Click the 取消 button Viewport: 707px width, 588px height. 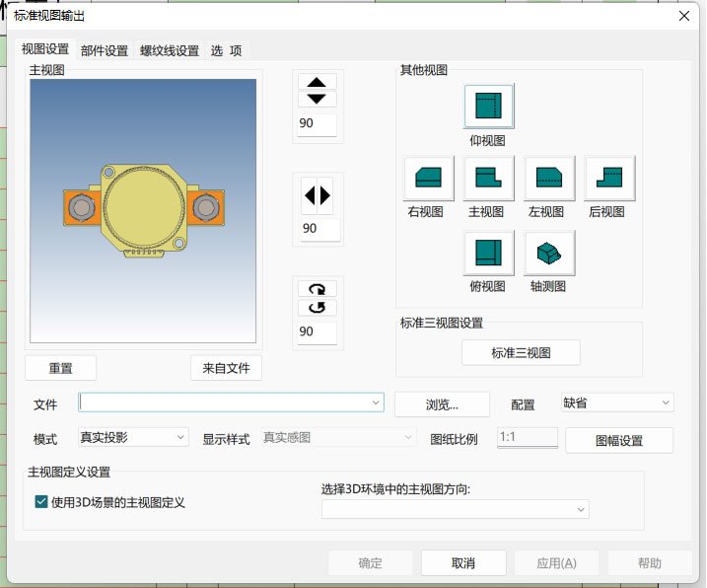click(x=463, y=562)
